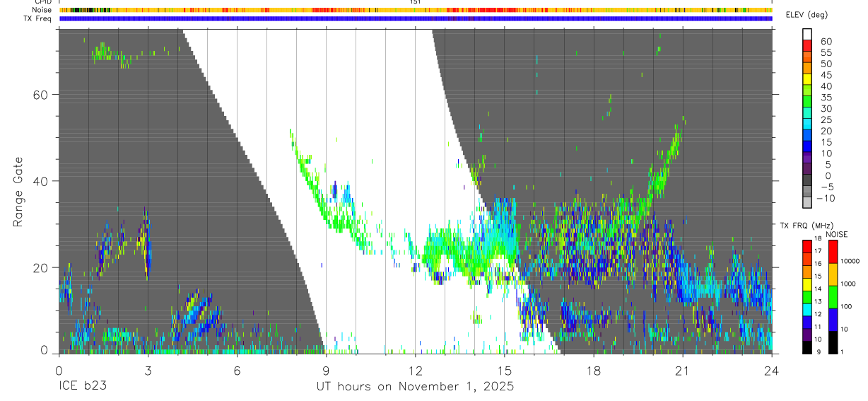Click the 'ELEV (deg)' colorbar title

(x=807, y=15)
